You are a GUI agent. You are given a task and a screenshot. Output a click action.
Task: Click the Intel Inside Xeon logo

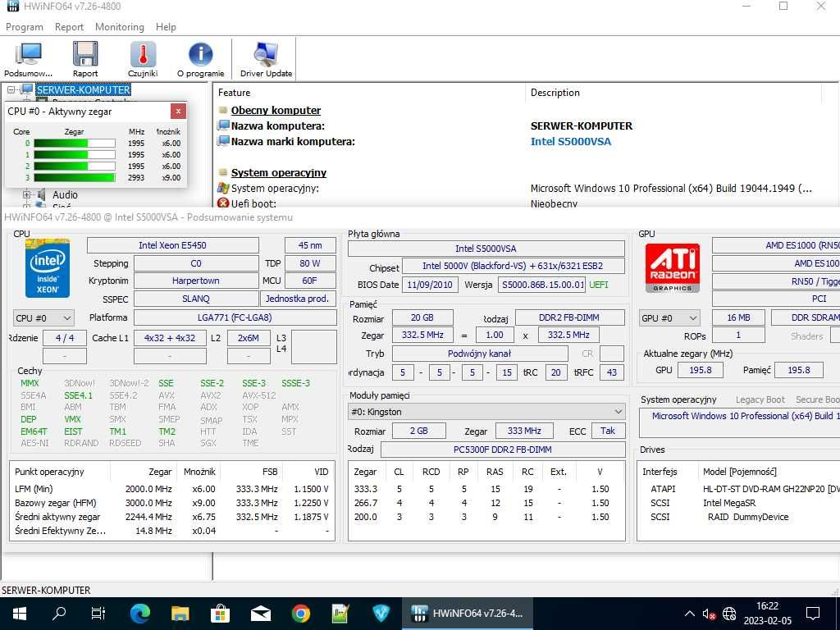(47, 268)
